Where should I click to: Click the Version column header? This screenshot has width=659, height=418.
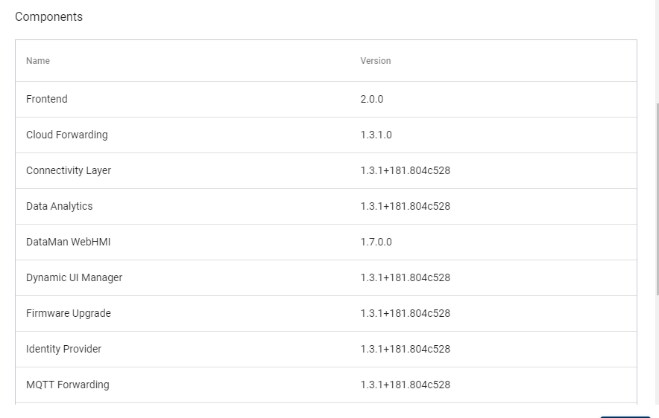pyautogui.click(x=375, y=61)
